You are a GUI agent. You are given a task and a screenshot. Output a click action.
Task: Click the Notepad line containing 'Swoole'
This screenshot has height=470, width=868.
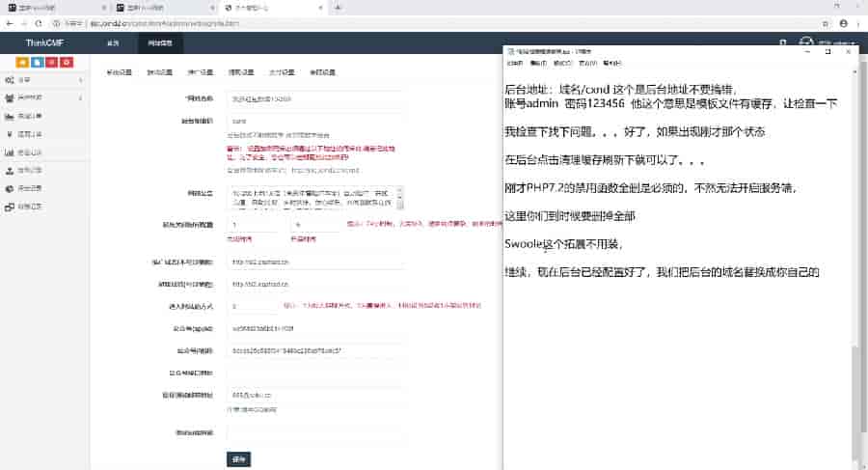(564, 244)
